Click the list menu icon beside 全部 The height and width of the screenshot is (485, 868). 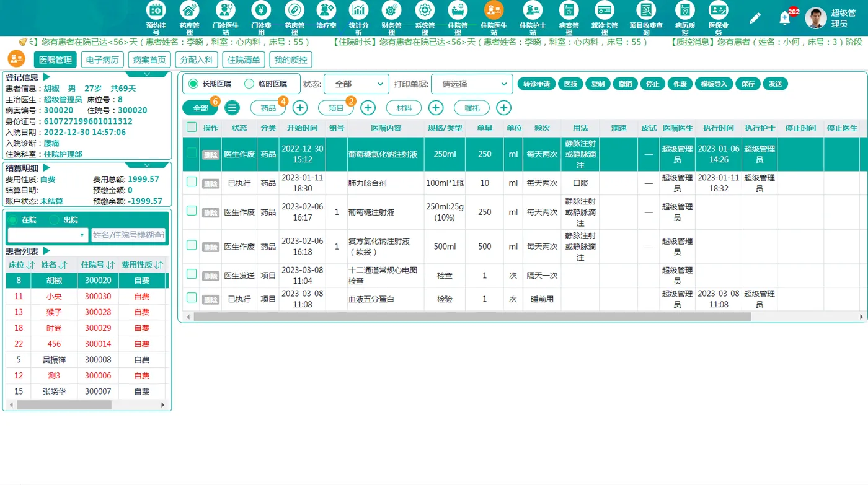232,108
